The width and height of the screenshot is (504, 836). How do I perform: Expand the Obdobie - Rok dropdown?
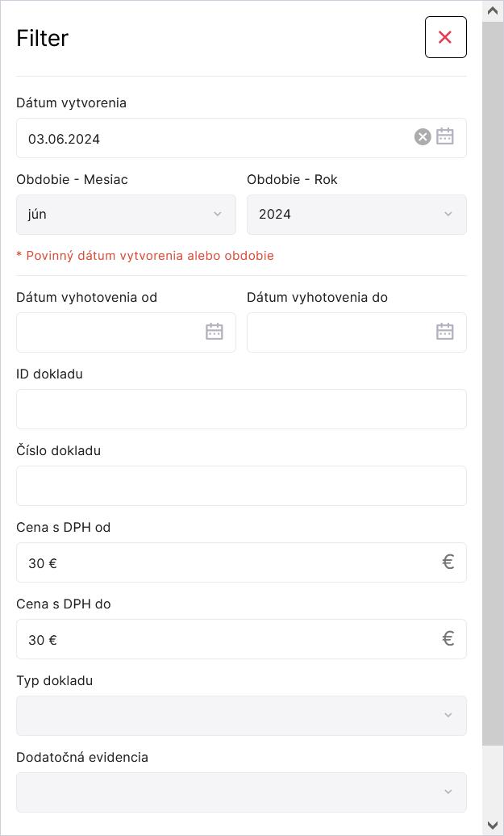[x=356, y=214]
